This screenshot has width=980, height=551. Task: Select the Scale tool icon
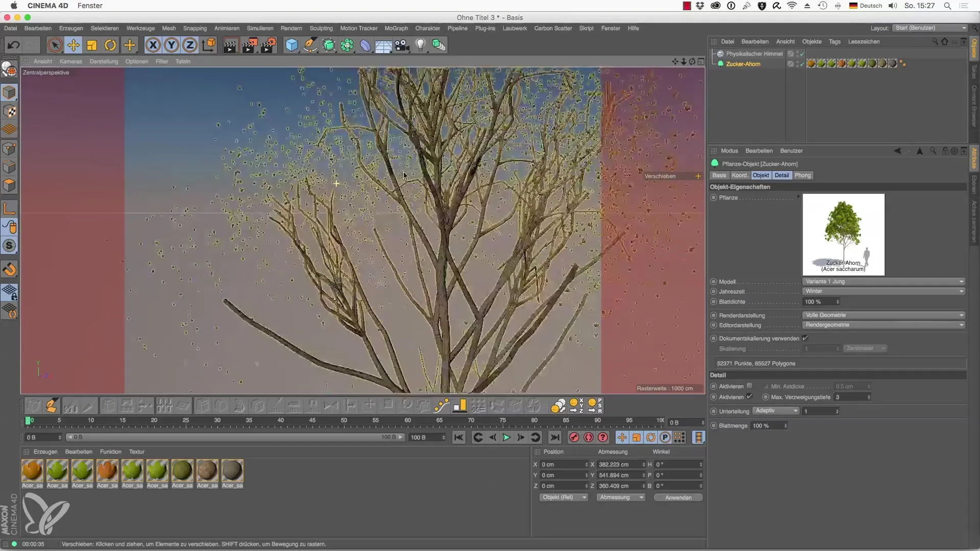92,45
